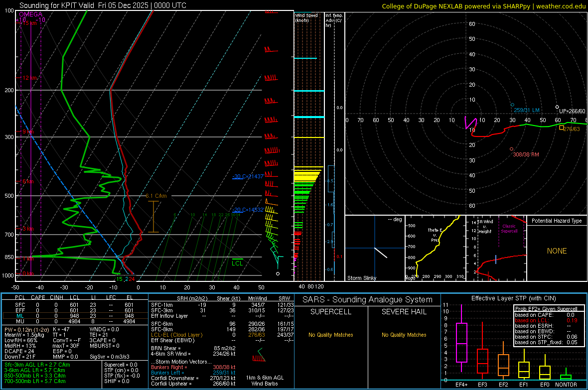Click the 'Bunkers Right = 308/38 kt' line
The height and width of the screenshot is (390, 588).
193,367
